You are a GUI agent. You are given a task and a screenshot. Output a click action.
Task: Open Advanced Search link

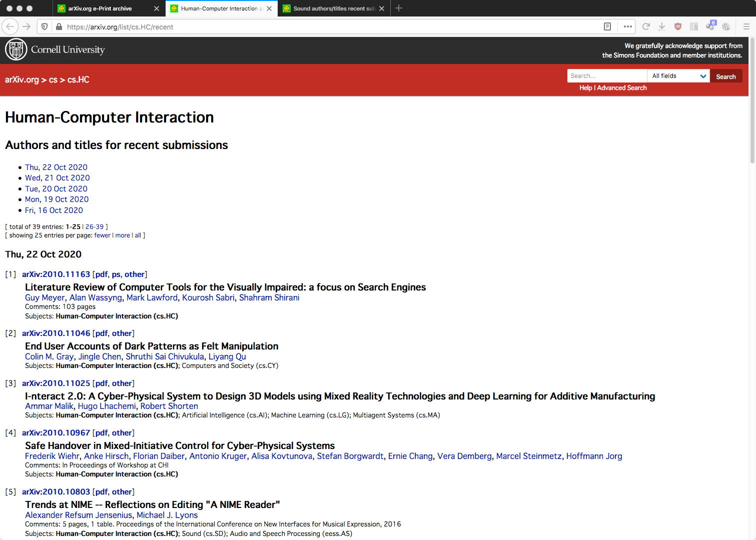pyautogui.click(x=622, y=87)
